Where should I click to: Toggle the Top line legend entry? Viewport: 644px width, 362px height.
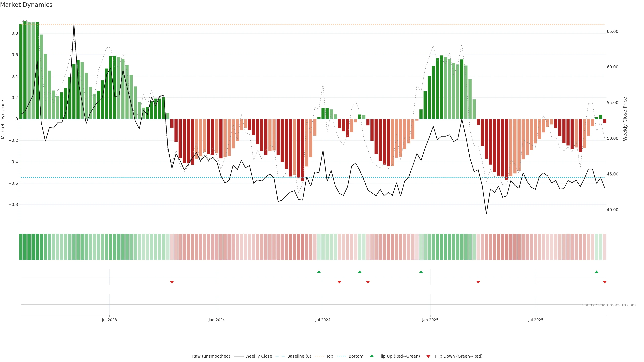[330, 356]
